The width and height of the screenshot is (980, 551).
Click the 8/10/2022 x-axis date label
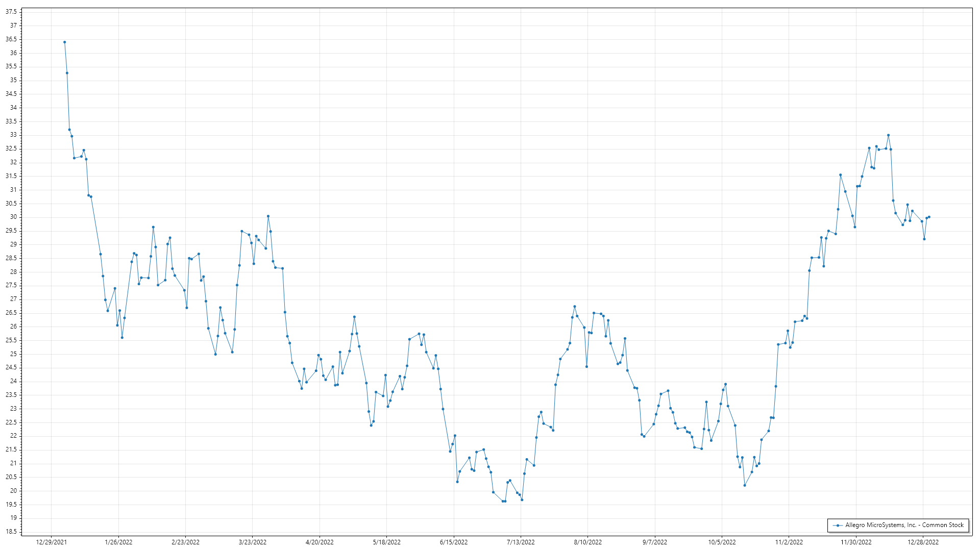pyautogui.click(x=587, y=542)
